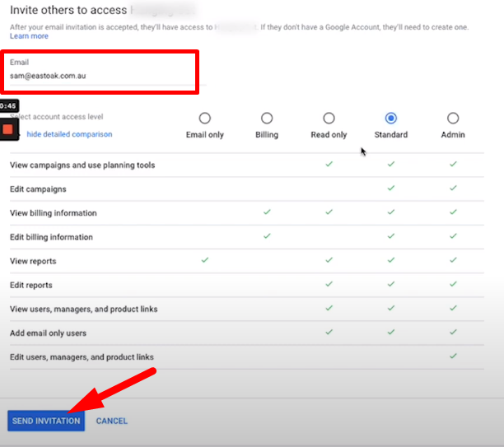504x447 pixels.
Task: Click the Admin checkmark in Add email only users row
Action: [x=453, y=332]
